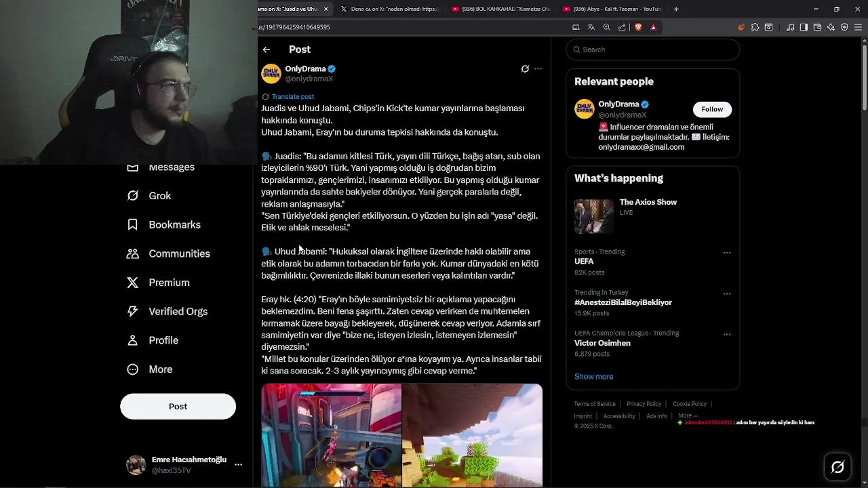Open the Privacy Policy footer link
Viewport: 868px width, 488px height.
tap(644, 404)
